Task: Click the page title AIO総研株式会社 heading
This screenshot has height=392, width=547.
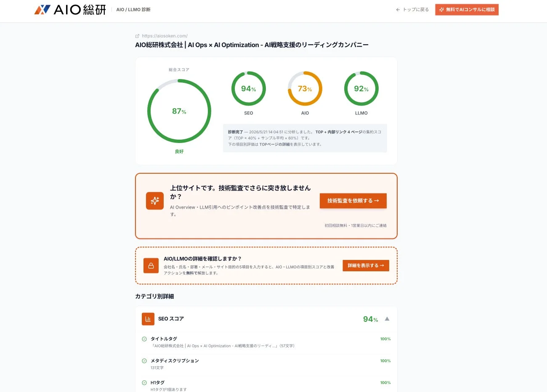Action: (x=252, y=45)
